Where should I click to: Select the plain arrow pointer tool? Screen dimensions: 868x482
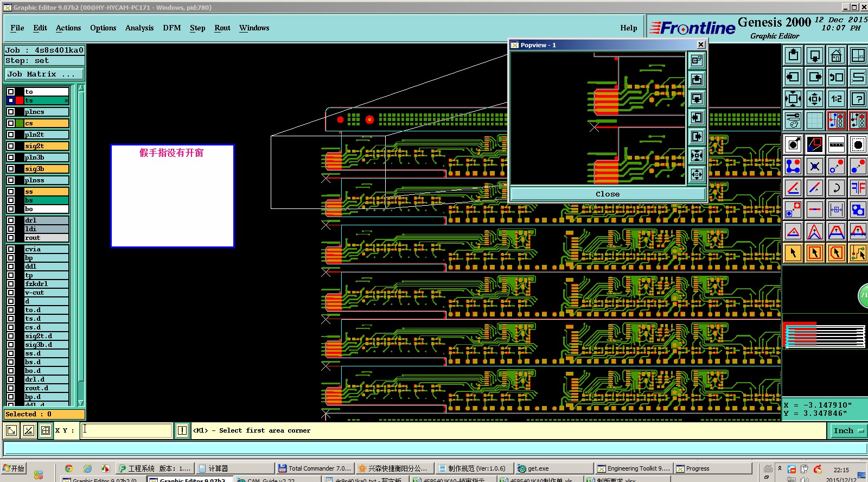click(x=793, y=253)
